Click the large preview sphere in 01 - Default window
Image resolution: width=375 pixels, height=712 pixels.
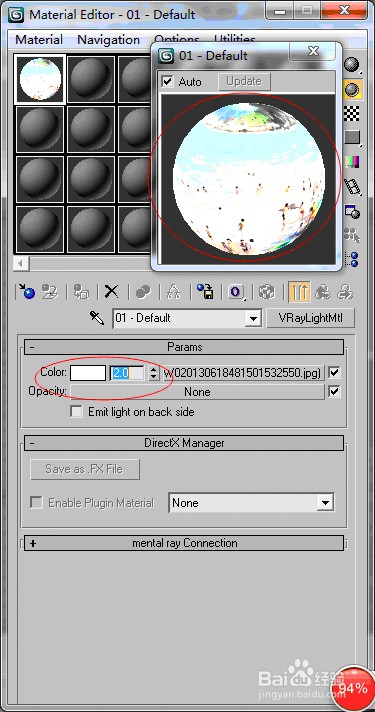[x=249, y=179]
